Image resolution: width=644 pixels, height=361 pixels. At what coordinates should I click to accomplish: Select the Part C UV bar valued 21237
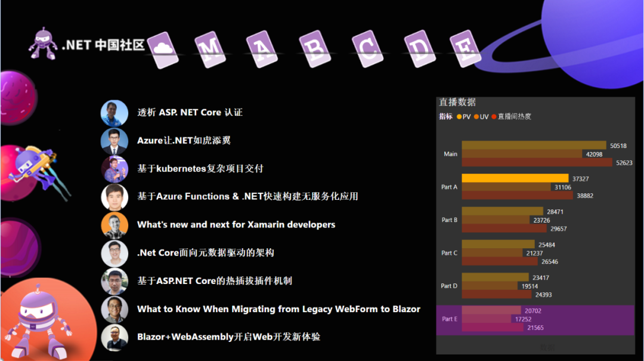492,252
